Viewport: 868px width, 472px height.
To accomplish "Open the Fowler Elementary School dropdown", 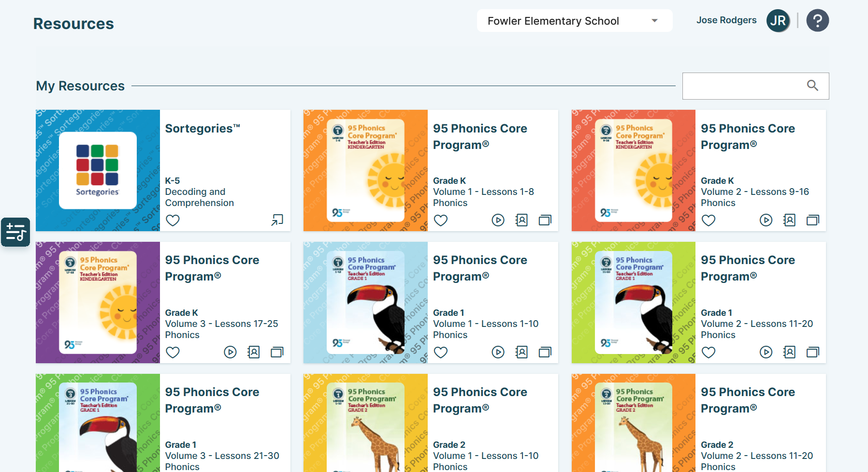I will point(575,21).
